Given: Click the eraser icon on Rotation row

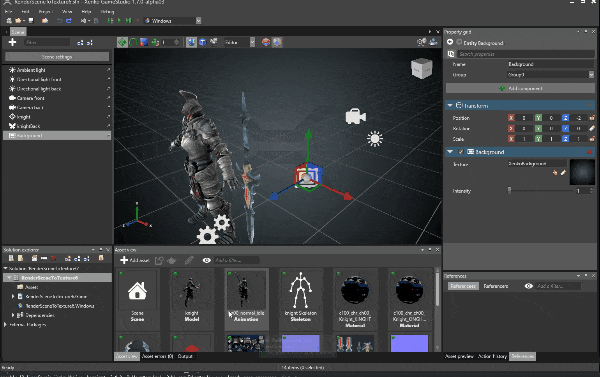Looking at the screenshot, I should tap(592, 128).
